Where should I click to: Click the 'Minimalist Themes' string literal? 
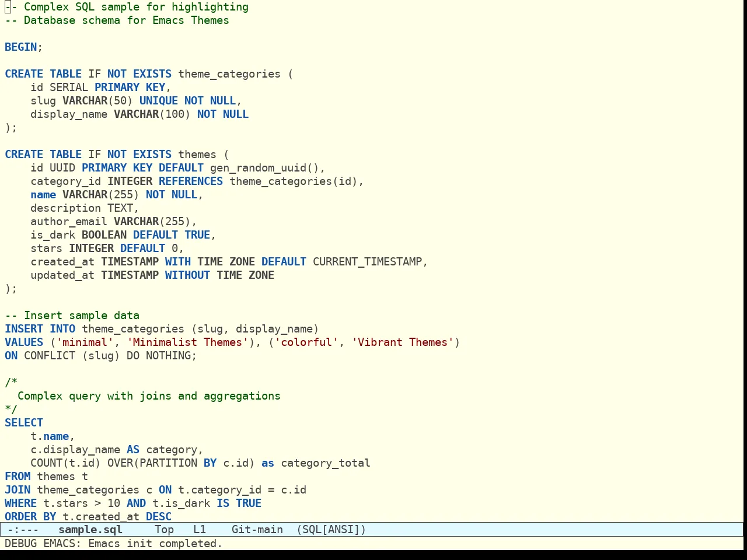[x=187, y=342]
